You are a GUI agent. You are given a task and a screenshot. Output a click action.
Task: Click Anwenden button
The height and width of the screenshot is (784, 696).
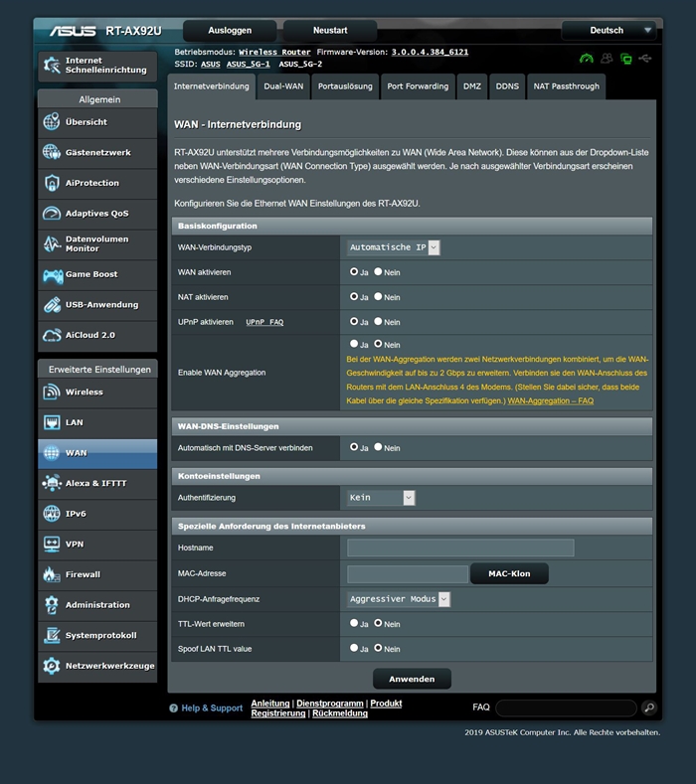tap(412, 679)
